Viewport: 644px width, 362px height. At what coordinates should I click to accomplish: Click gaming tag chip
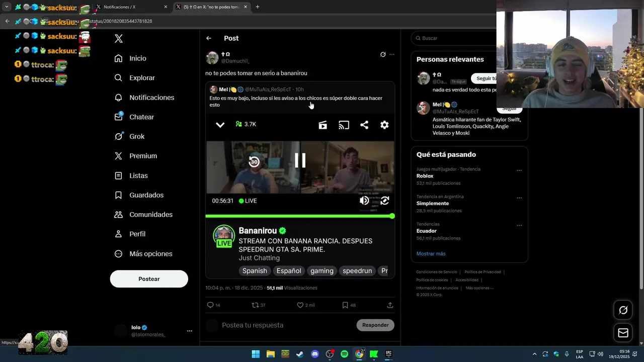pos(322,271)
